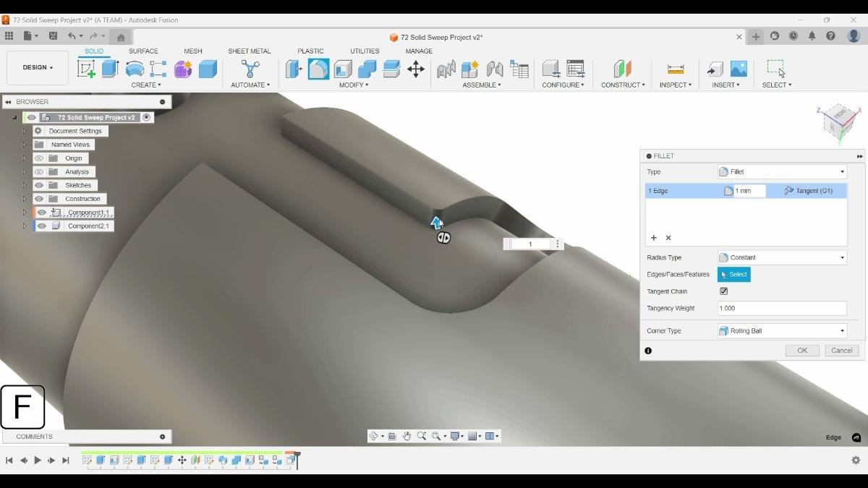Select the Combine tool
The width and height of the screenshot is (868, 488).
367,69
